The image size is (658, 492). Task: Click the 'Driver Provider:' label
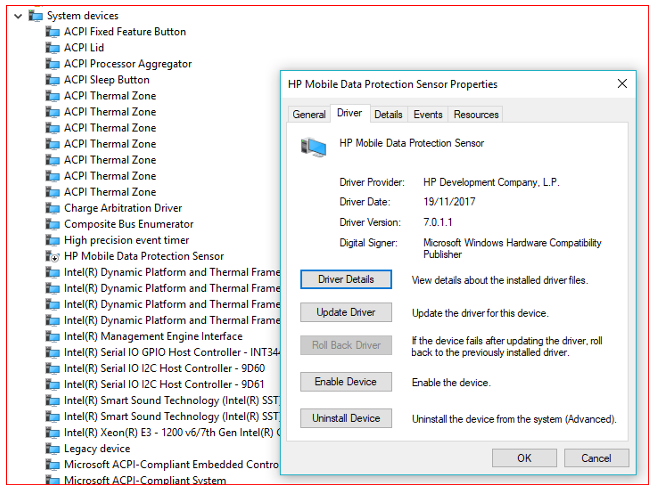tap(372, 183)
